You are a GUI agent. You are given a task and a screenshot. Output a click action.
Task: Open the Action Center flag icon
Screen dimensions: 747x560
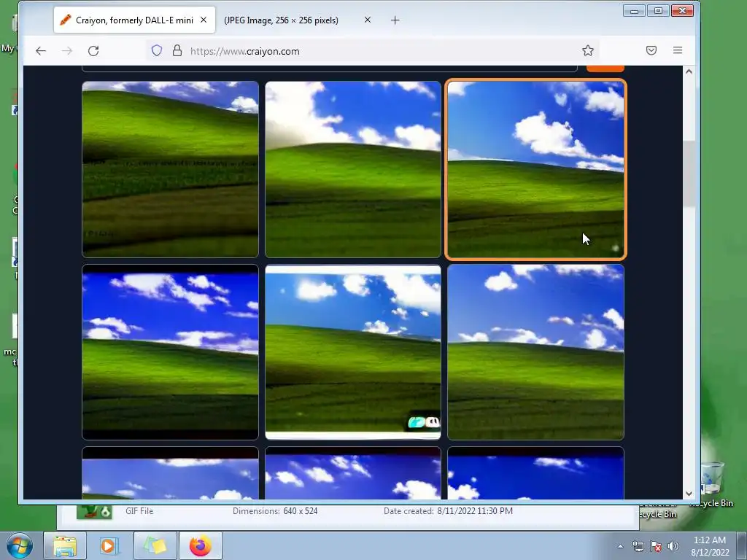(x=656, y=546)
